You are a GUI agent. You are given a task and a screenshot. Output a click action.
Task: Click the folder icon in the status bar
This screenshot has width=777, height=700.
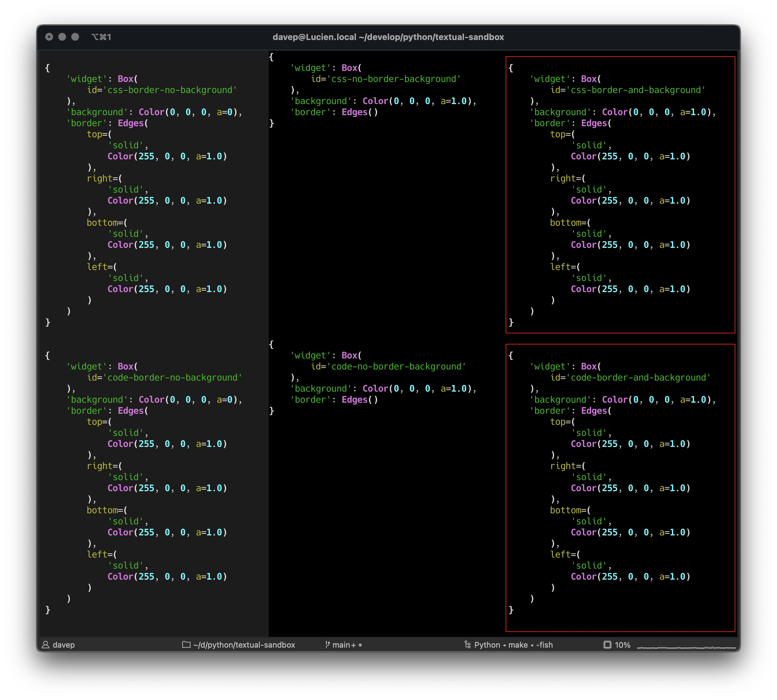(x=186, y=645)
